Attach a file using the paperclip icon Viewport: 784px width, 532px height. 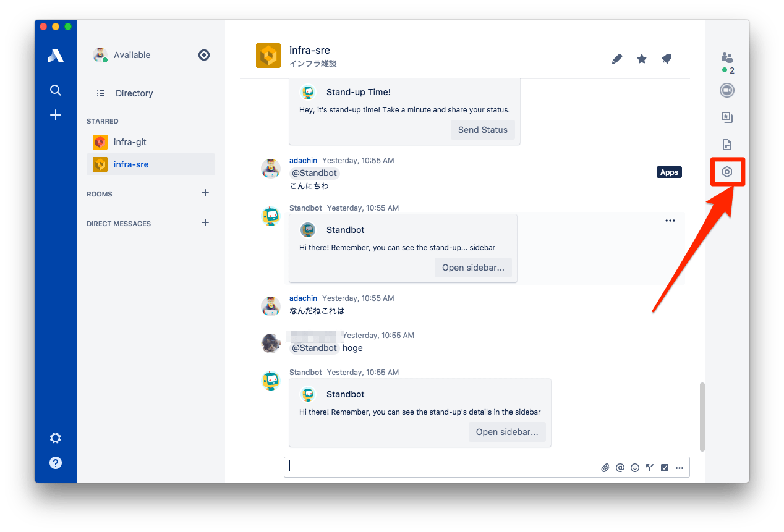click(x=605, y=468)
